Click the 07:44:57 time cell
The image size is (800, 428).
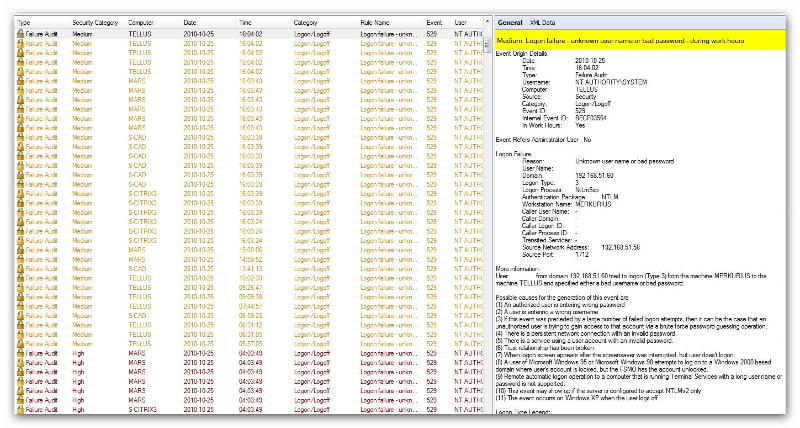click(x=251, y=306)
